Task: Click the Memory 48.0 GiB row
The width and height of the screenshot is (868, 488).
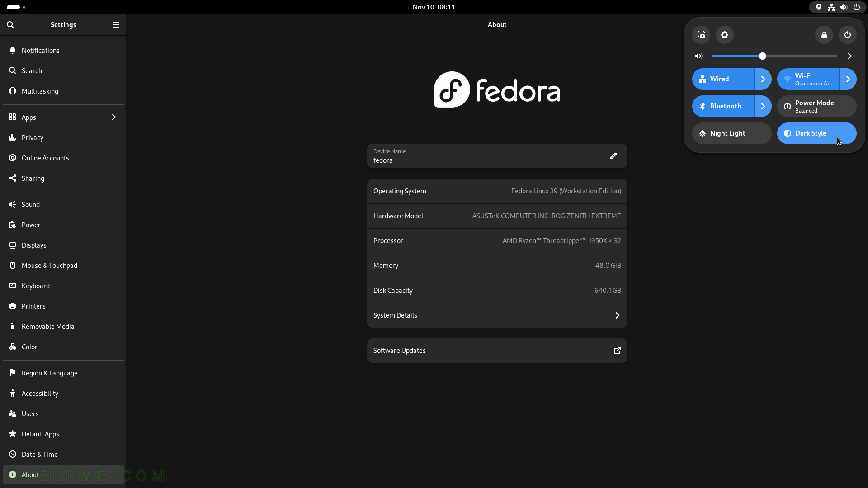Action: point(497,266)
